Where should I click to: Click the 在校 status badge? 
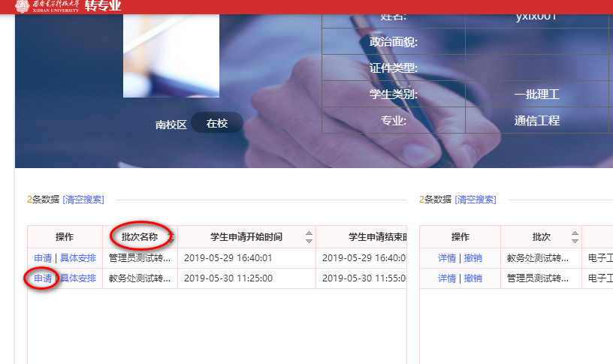click(216, 123)
